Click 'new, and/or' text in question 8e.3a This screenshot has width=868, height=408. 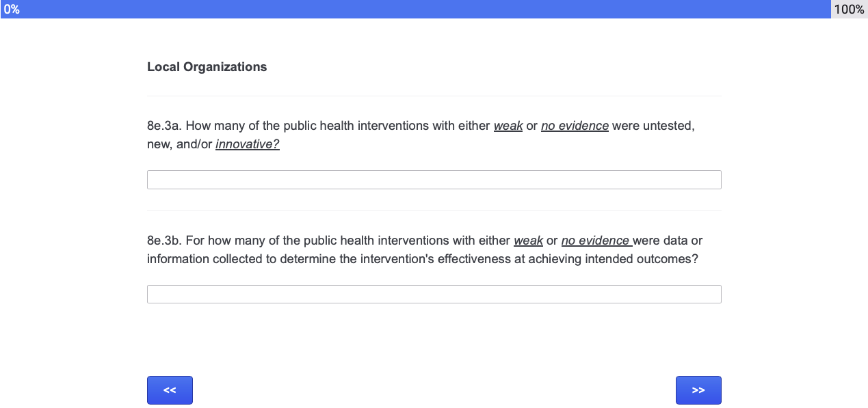pos(179,144)
